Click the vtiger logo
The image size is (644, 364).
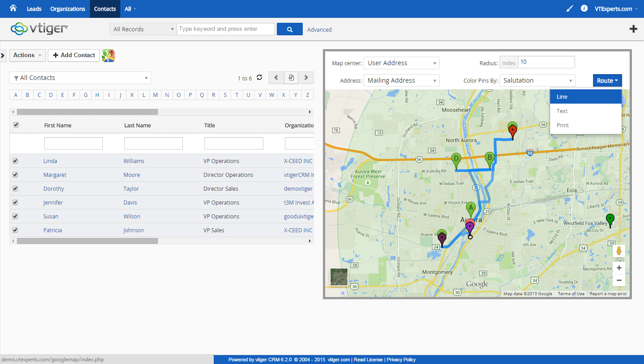coord(39,29)
